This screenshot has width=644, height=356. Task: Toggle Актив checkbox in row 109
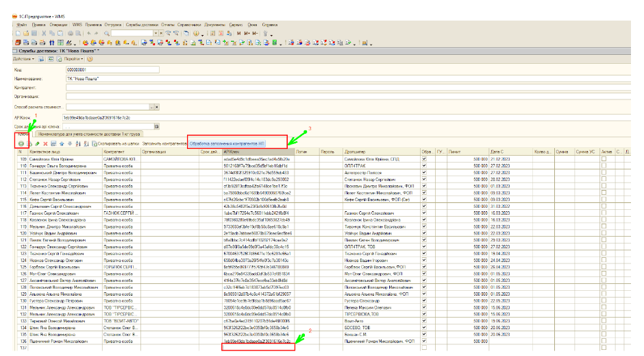coord(604,158)
